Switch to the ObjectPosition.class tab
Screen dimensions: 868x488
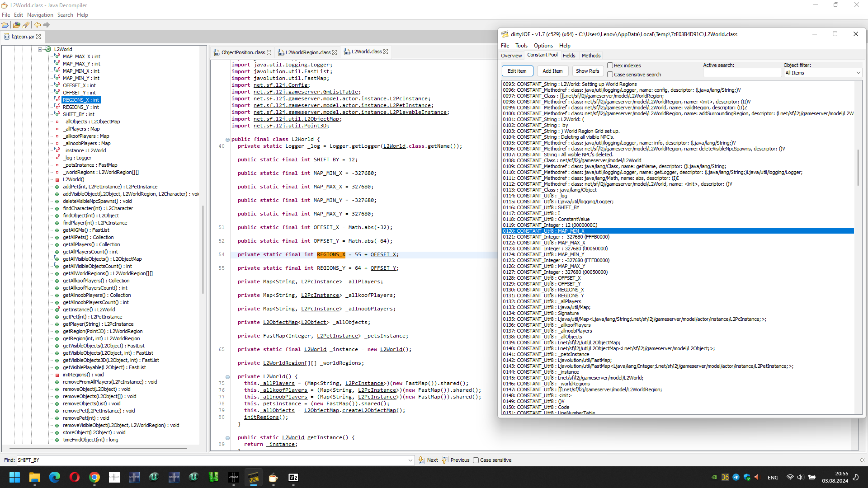coord(243,52)
